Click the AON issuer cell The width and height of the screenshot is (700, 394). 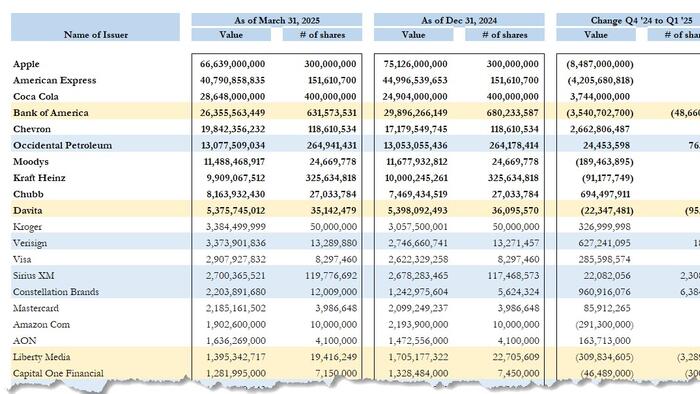[25, 341]
